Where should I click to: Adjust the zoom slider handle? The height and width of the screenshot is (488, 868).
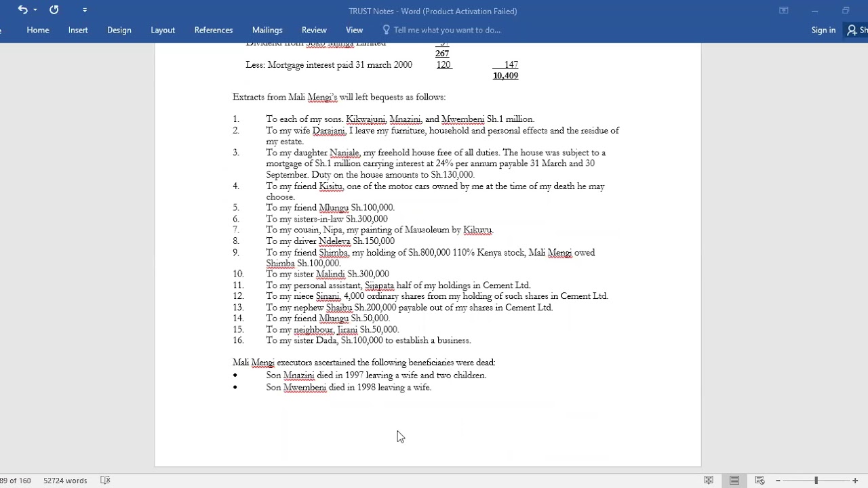pos(816,481)
